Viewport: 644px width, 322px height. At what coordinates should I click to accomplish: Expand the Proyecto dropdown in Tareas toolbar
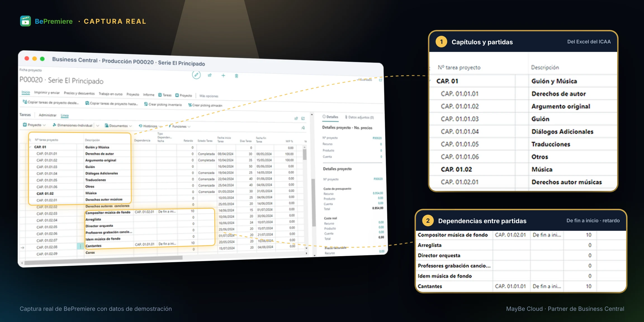click(34, 125)
